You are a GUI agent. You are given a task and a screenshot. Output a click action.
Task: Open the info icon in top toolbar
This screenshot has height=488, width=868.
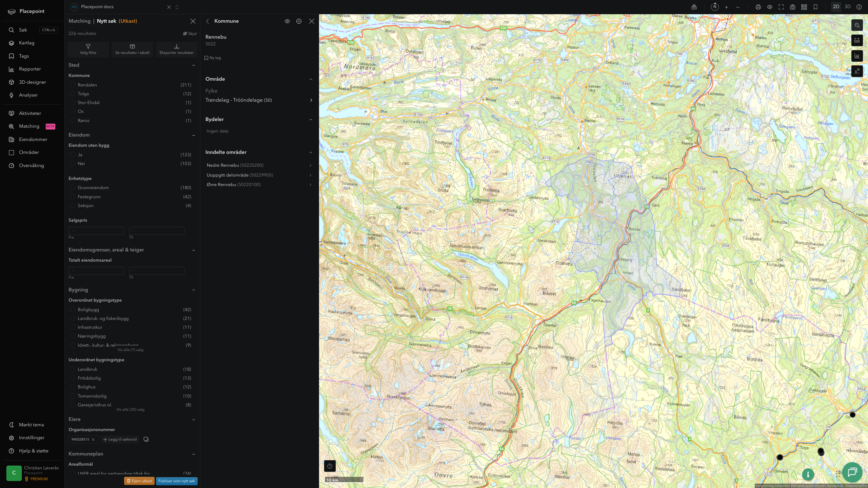click(x=859, y=7)
